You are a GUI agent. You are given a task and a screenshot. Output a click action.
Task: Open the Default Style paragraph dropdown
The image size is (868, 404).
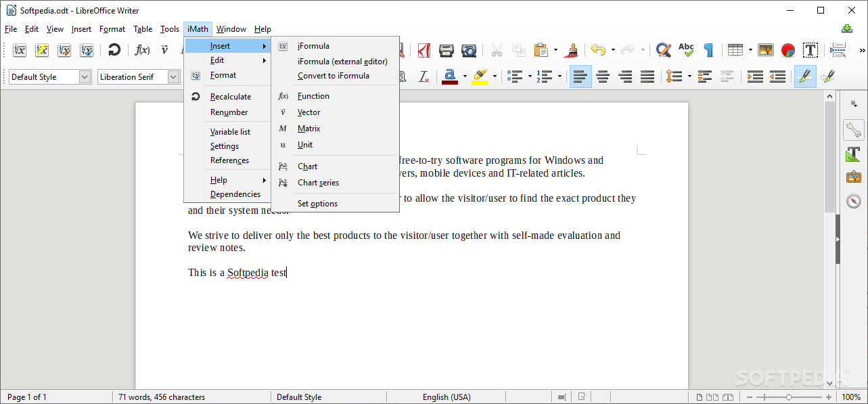85,76
